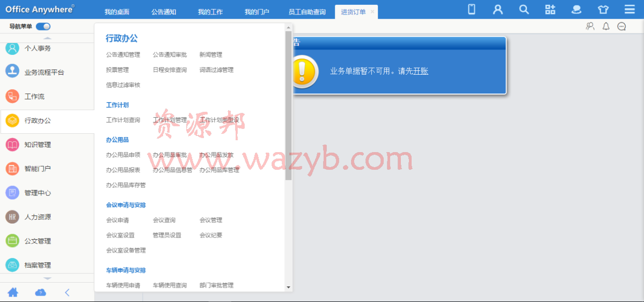Click the 办公用品 section heading
Viewport: 644px width, 302px height.
(117, 140)
